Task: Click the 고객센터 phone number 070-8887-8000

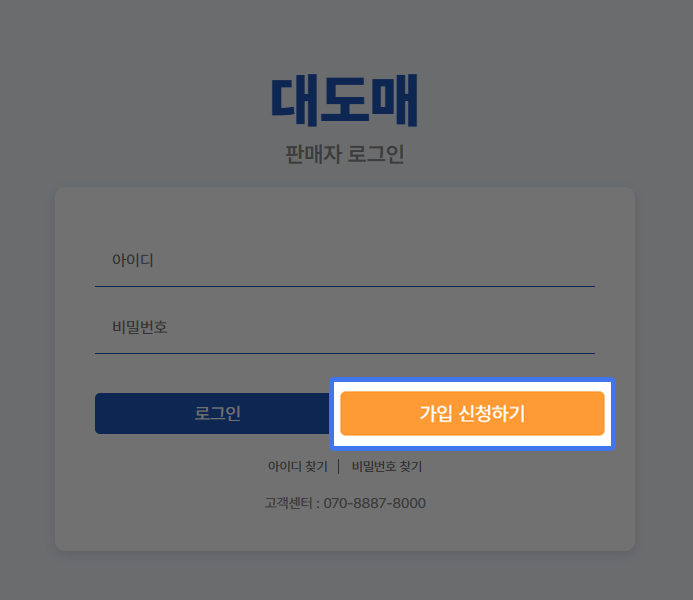Action: pyautogui.click(x=374, y=503)
